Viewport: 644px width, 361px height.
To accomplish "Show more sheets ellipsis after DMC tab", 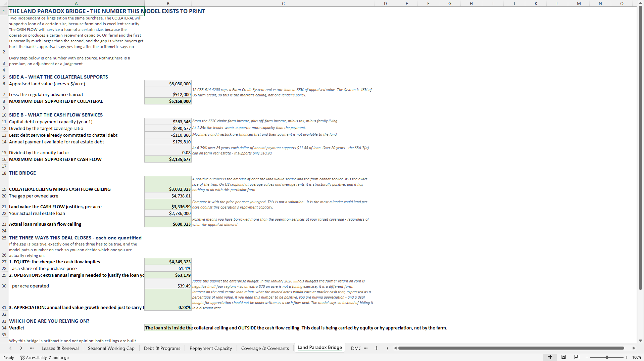I will coord(365,348).
